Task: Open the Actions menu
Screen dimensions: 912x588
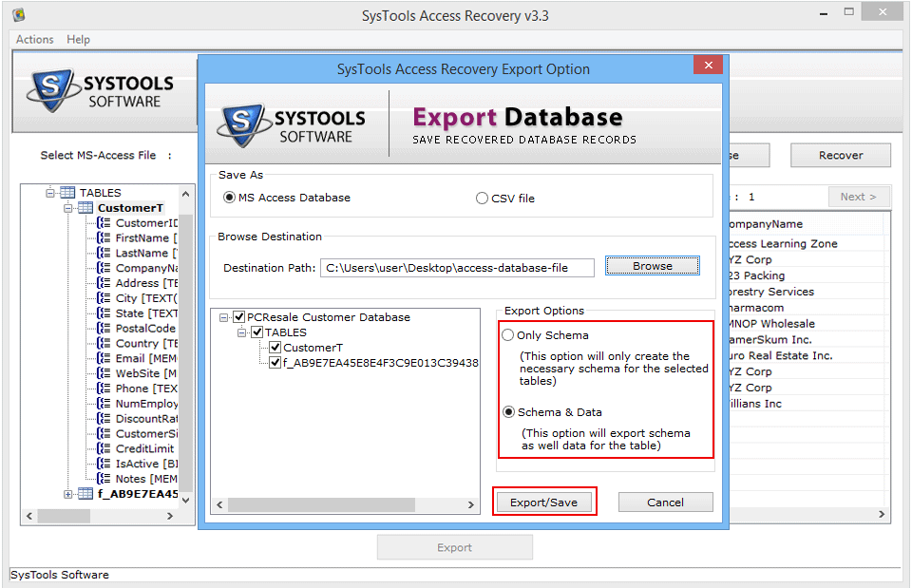Action: (x=35, y=40)
